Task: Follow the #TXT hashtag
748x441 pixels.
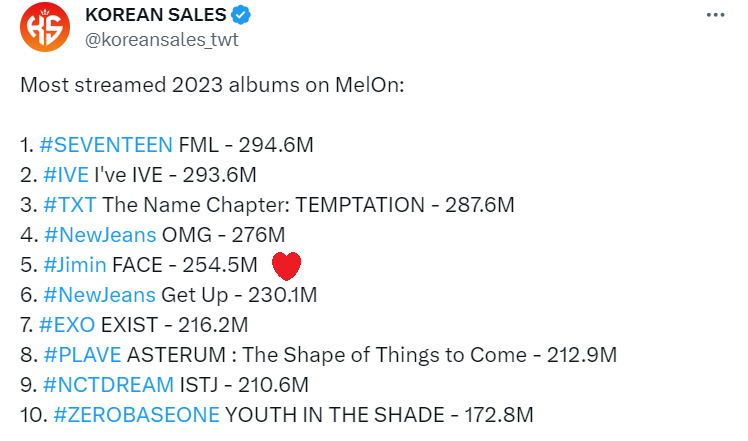Action: [70, 205]
